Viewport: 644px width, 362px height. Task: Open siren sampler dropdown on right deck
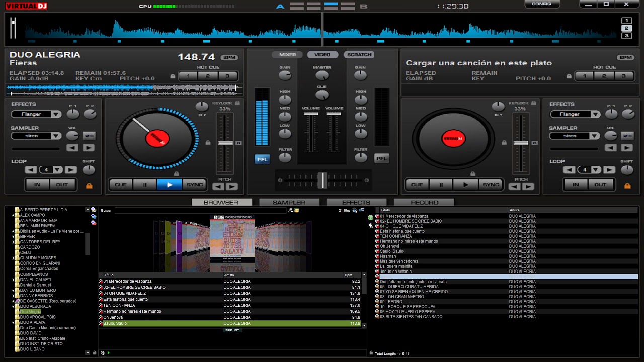pyautogui.click(x=595, y=136)
